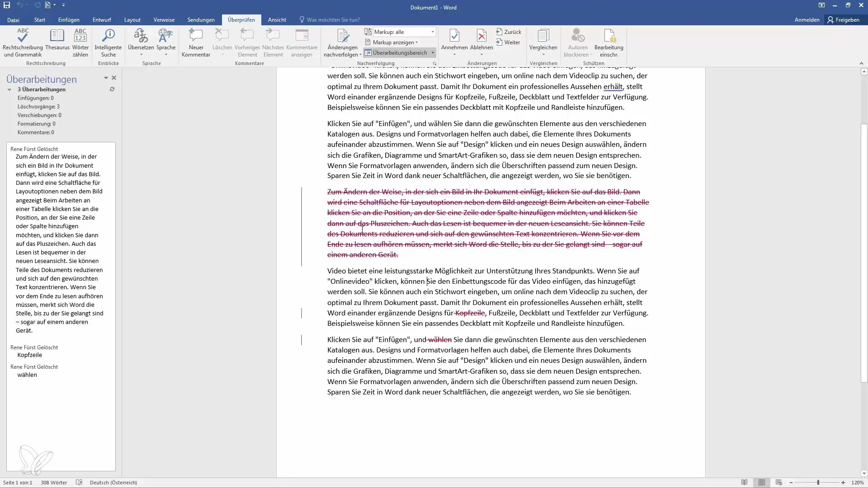Expand Markup anzeigen options
Image resolution: width=868 pixels, height=488 pixels.
[392, 42]
